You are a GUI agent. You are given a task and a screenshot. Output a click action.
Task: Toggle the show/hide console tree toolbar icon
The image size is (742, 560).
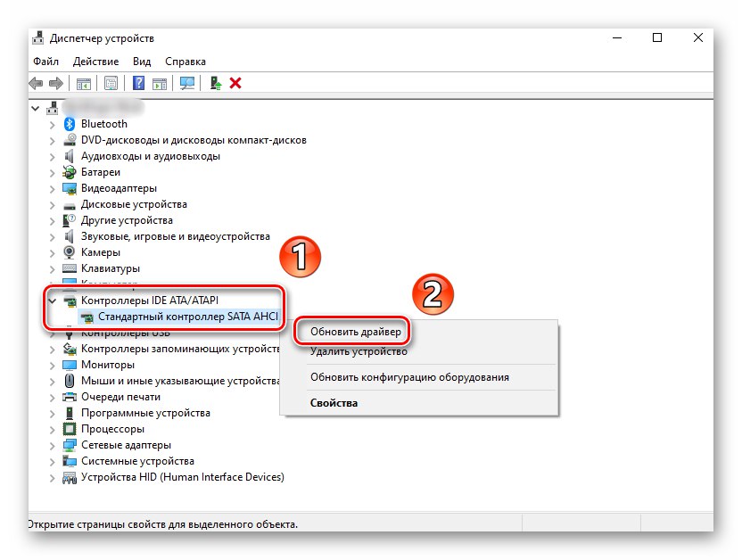tap(84, 84)
